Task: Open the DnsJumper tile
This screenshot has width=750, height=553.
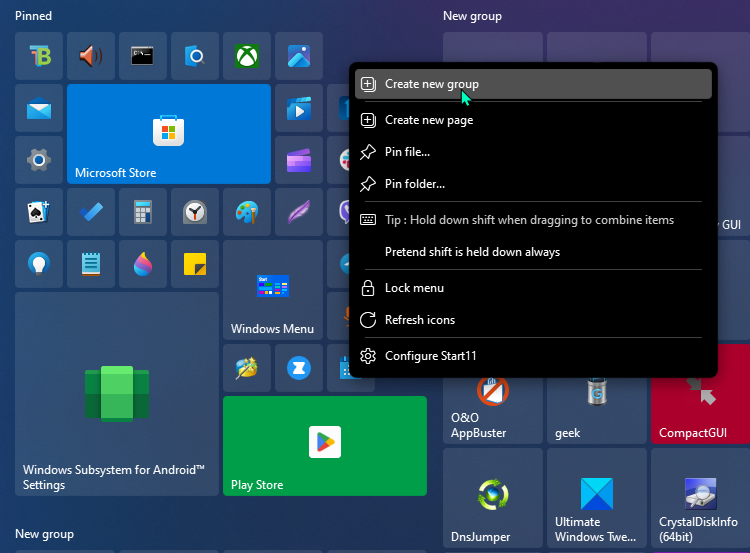Action: pos(493,498)
